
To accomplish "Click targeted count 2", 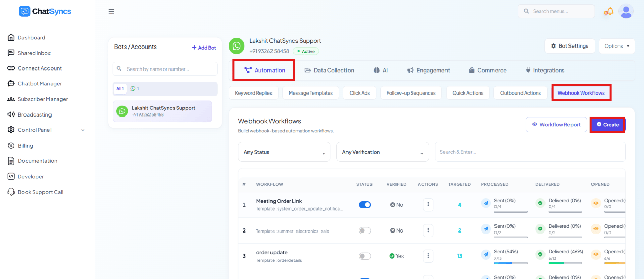I will tap(459, 230).
